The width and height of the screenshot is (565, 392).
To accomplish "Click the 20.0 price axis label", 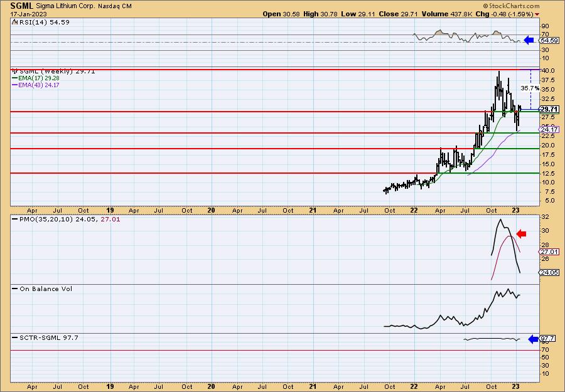I will click(x=547, y=145).
